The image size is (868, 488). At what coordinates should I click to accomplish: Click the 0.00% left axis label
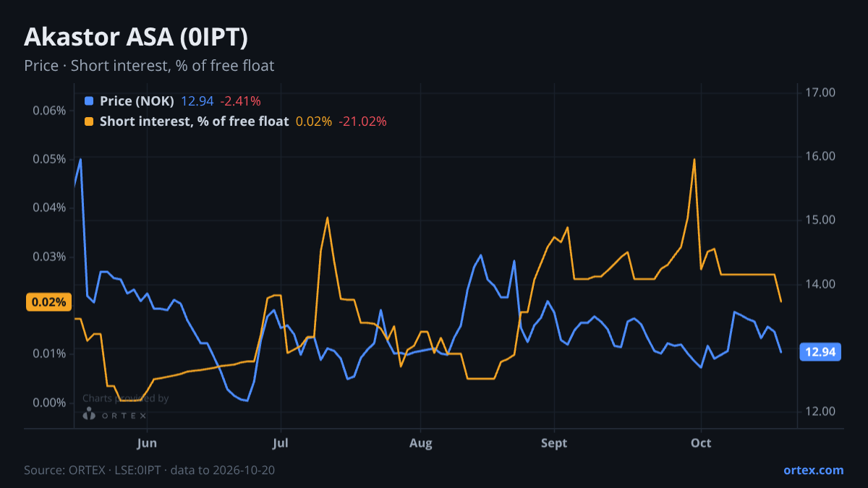(49, 403)
